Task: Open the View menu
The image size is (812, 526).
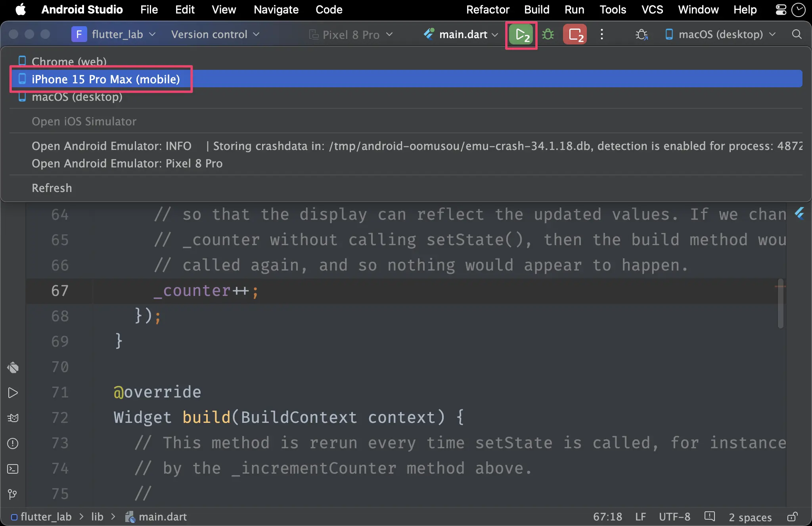Action: pos(224,10)
